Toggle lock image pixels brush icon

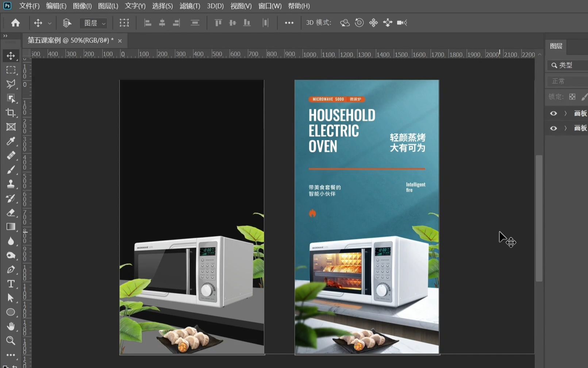click(584, 96)
